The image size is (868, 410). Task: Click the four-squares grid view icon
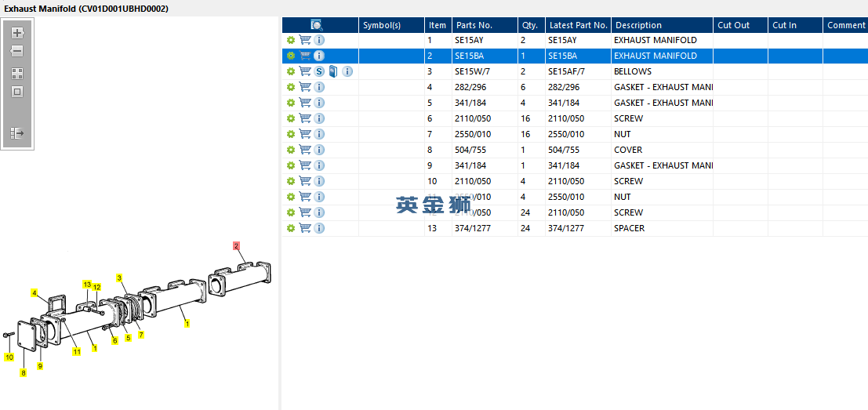tap(17, 74)
